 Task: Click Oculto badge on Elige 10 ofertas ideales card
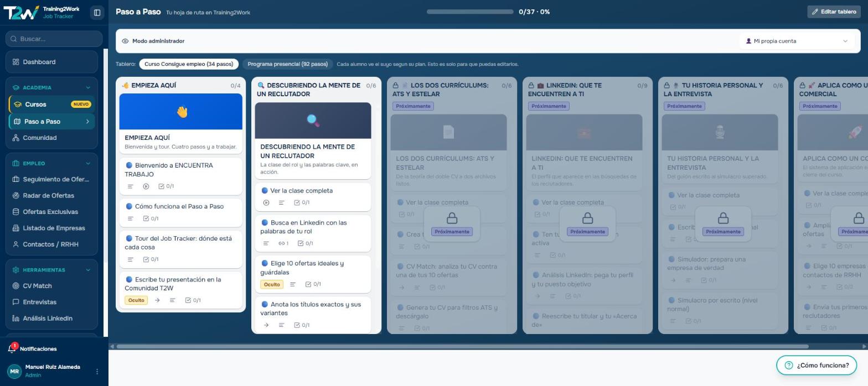click(x=271, y=284)
